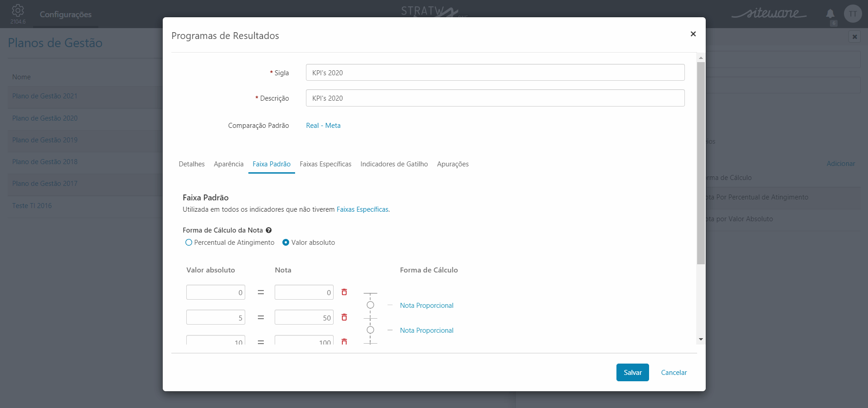Show help for Forma de Cálculo da Nota
The height and width of the screenshot is (408, 868).
(268, 230)
